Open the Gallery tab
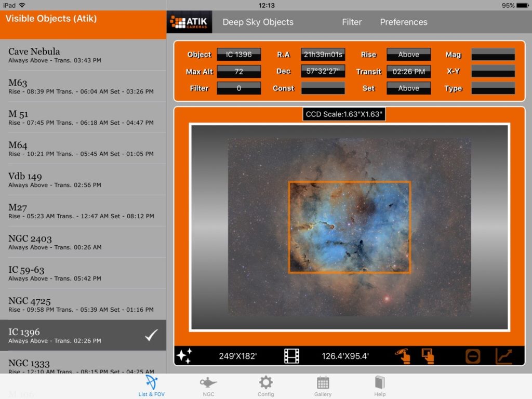Viewport: 532px width, 399px height. coord(323,386)
